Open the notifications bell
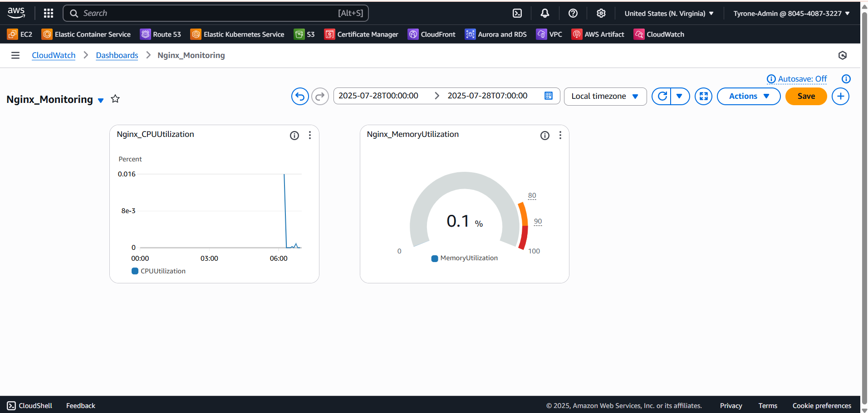The image size is (868, 413). pos(545,13)
